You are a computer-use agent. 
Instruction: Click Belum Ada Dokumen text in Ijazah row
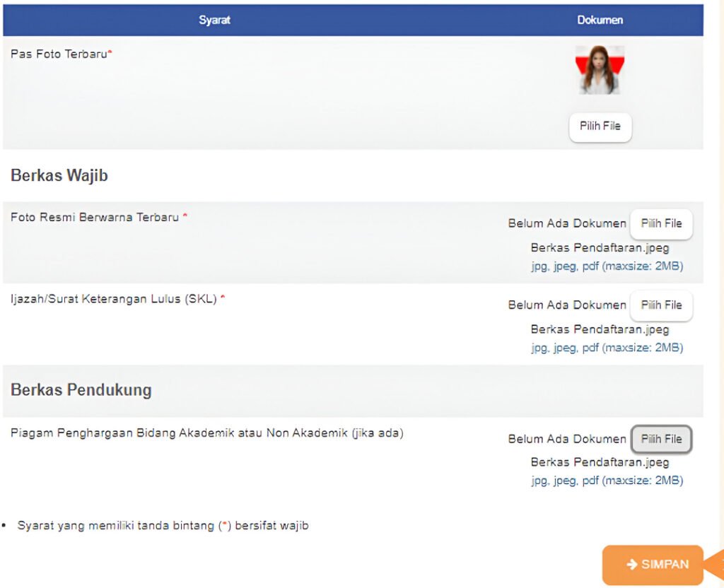point(567,305)
